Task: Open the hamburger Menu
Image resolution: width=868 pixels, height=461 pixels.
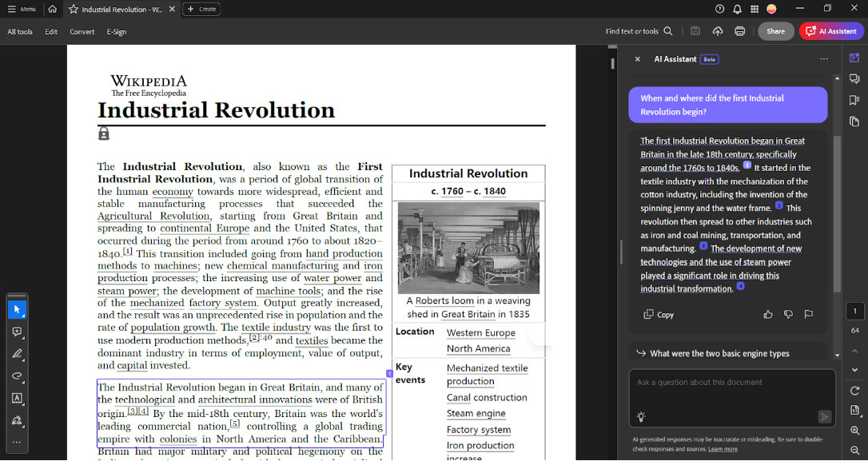Action: point(22,9)
